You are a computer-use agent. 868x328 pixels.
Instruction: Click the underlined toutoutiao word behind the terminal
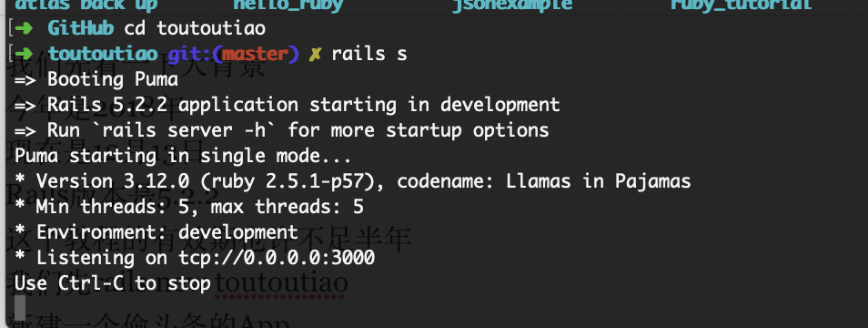281,283
